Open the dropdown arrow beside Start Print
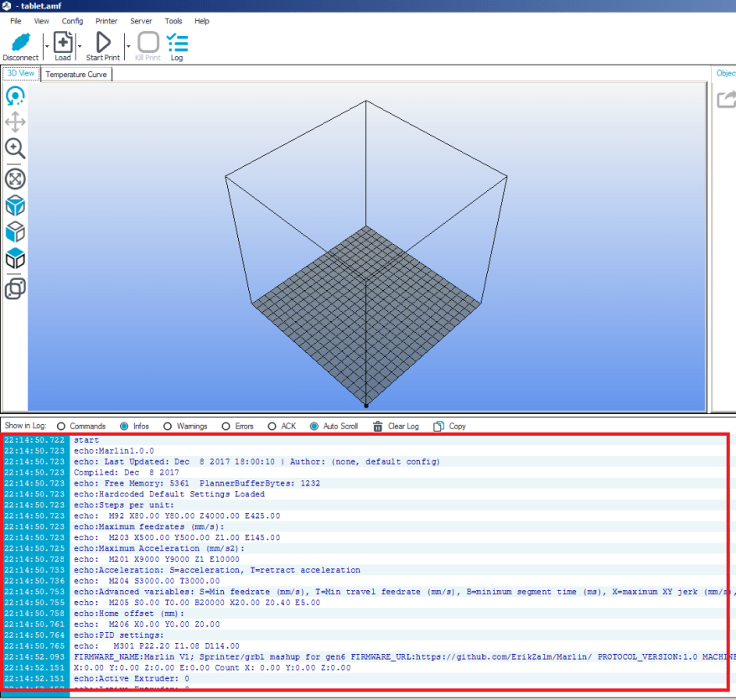 [x=127, y=47]
